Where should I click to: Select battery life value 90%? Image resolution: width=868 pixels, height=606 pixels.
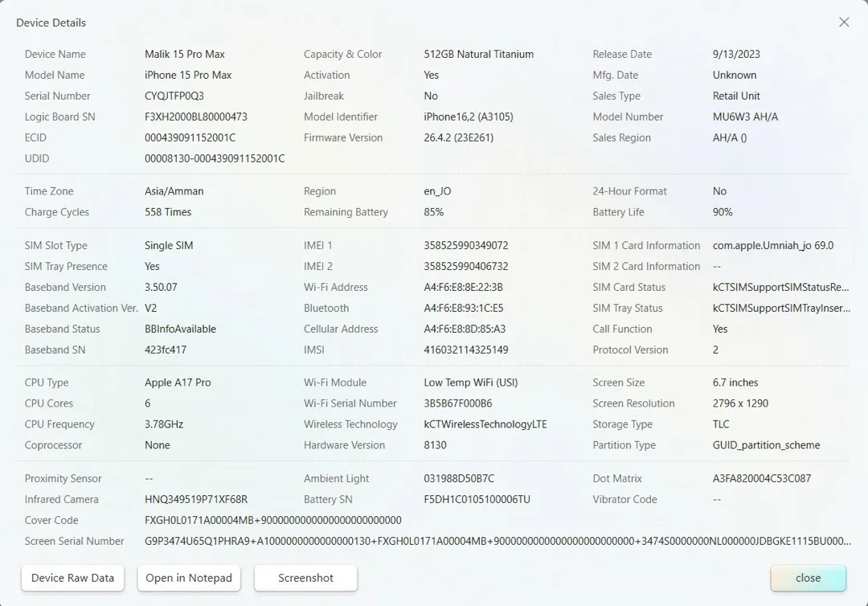723,212
